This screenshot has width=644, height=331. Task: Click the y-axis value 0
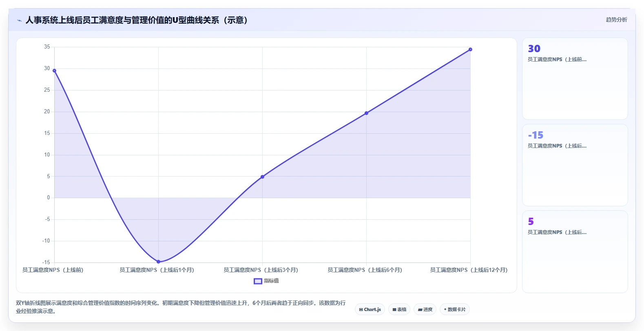49,198
